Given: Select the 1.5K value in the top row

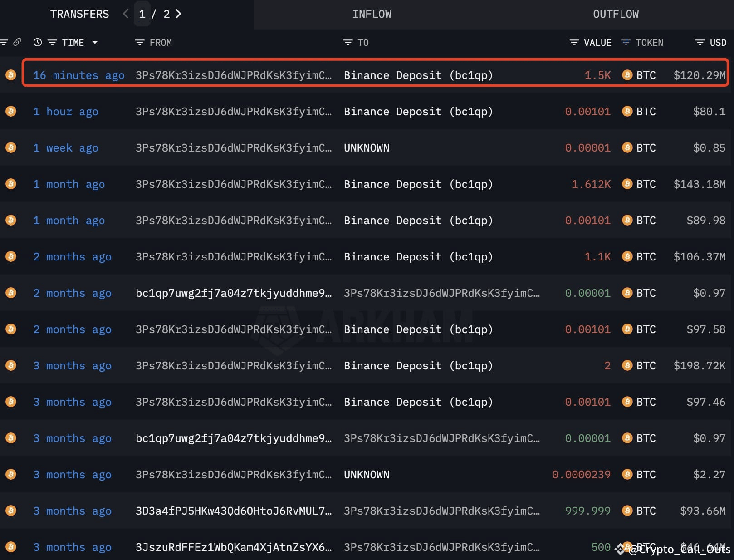Looking at the screenshot, I should click(x=597, y=75).
